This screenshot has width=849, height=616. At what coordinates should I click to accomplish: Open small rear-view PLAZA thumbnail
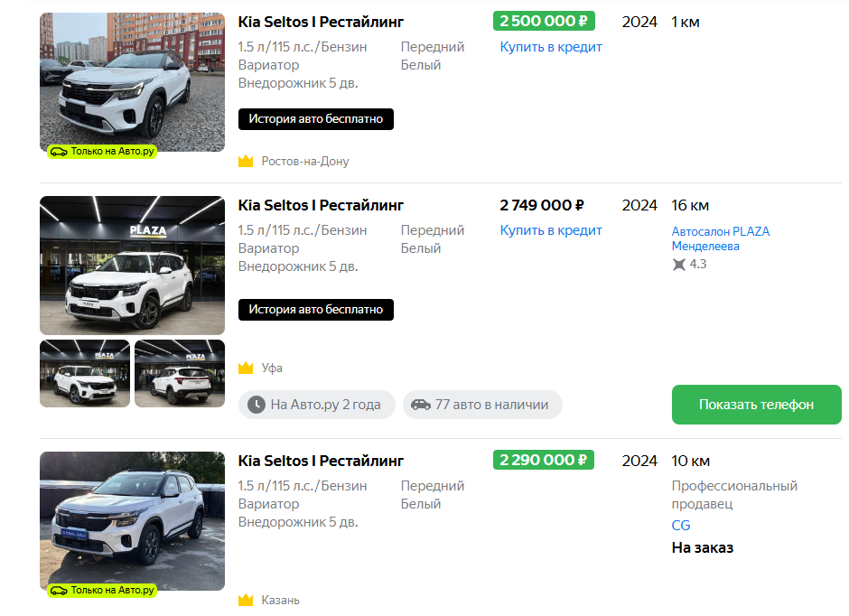coord(180,374)
